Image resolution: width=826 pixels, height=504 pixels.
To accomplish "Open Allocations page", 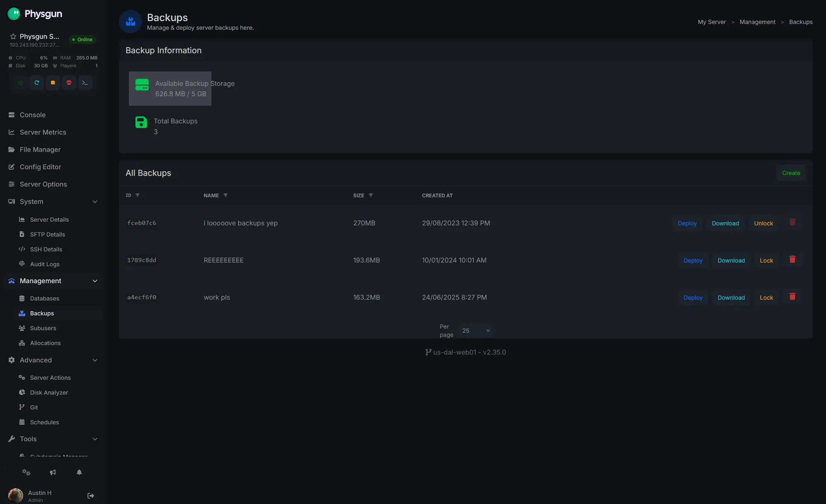I will (58, 343).
